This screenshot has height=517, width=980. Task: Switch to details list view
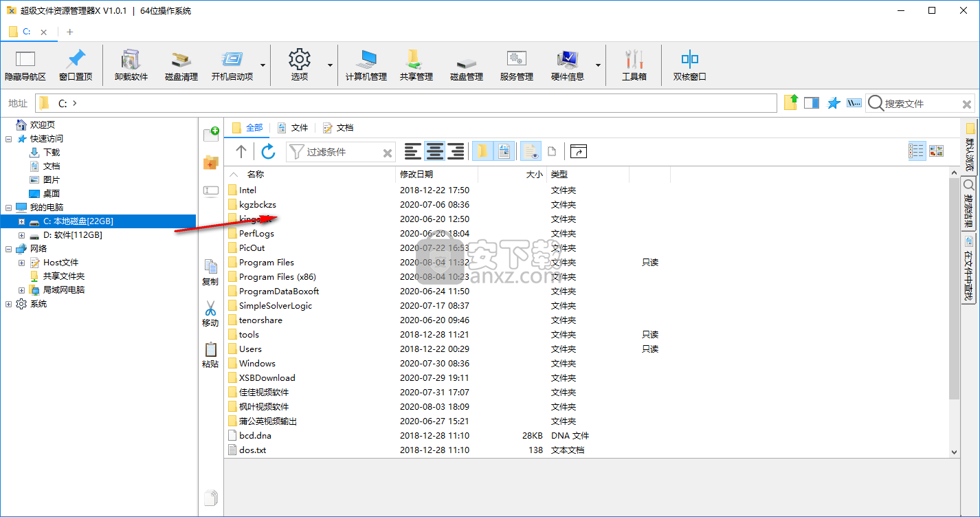[917, 151]
